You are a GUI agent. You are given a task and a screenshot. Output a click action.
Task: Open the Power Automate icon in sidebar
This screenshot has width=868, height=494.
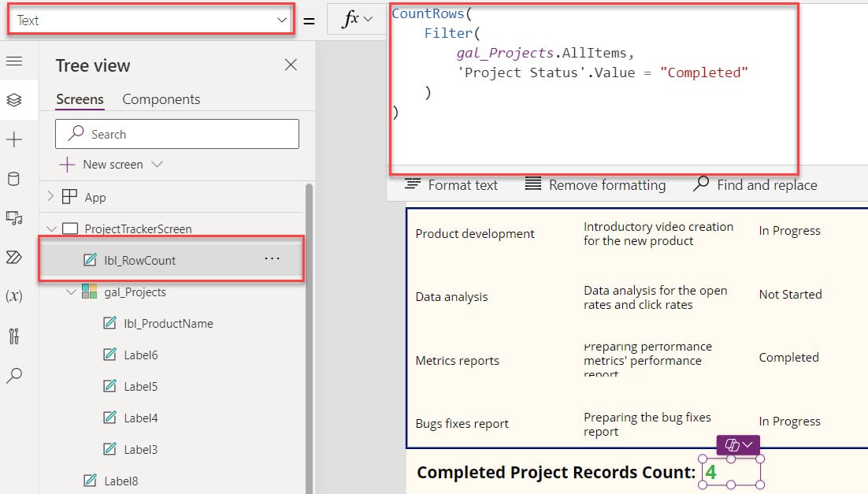click(14, 257)
